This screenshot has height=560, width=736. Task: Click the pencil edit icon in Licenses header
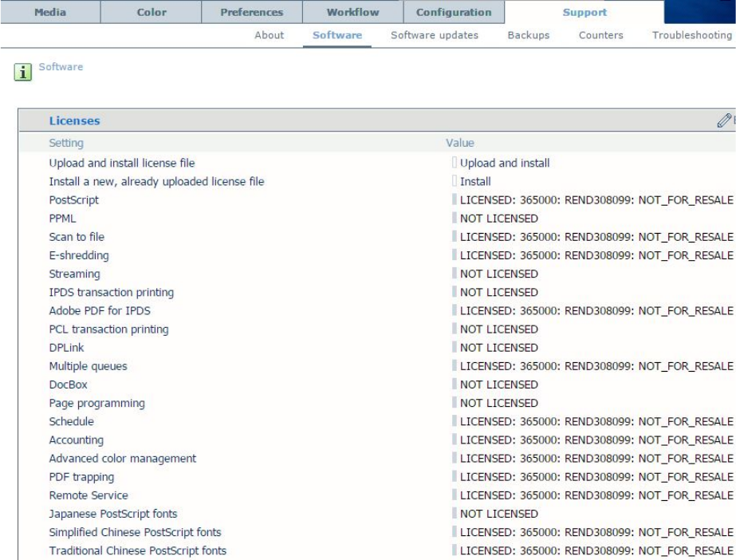tap(724, 120)
